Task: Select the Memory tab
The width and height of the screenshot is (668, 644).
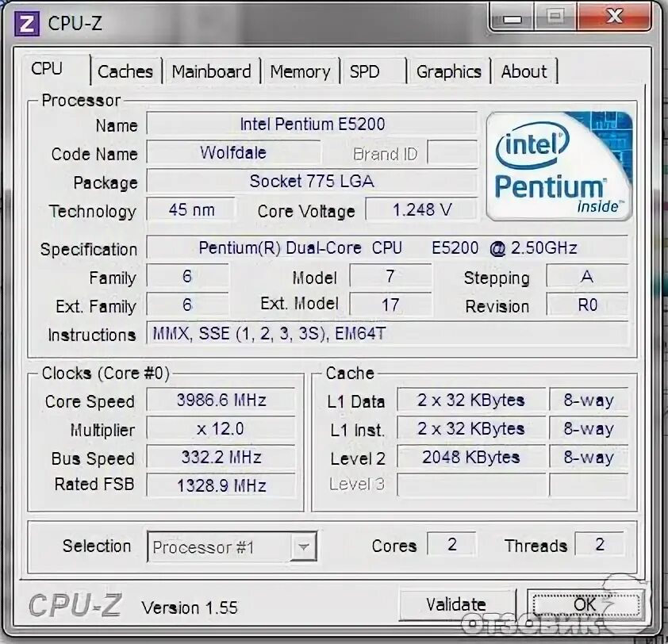Action: pyautogui.click(x=300, y=71)
